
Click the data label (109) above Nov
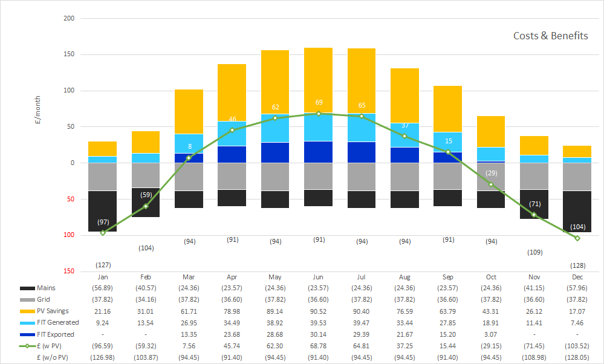click(x=534, y=252)
